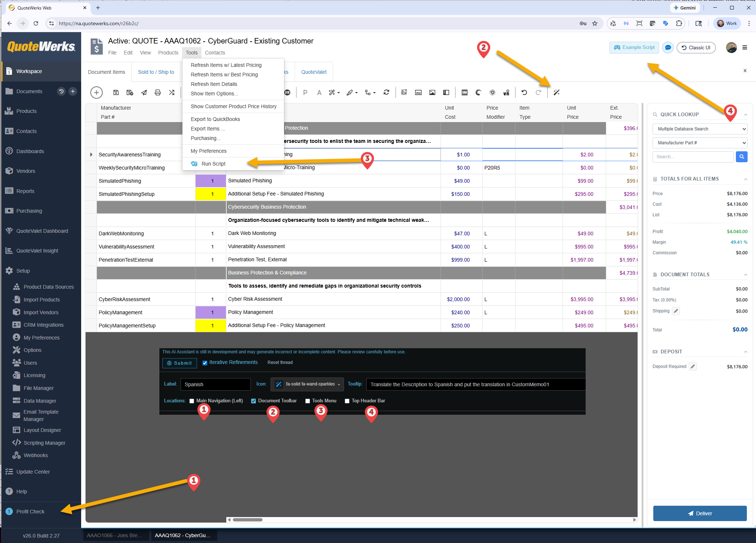Click the blue Quick Lookup search icon
This screenshot has height=543, width=756.
[x=741, y=157]
